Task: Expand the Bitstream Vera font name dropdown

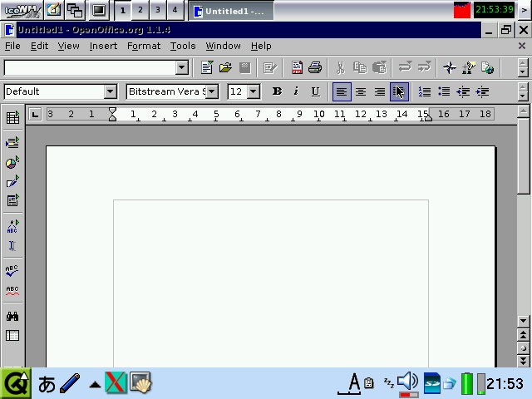Action: click(212, 91)
